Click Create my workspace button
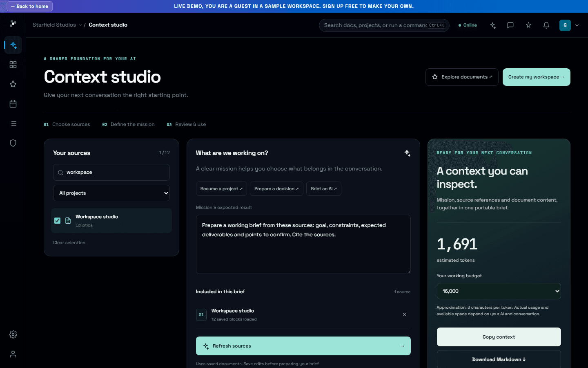Viewport: 588px width, 368px height. 537,77
